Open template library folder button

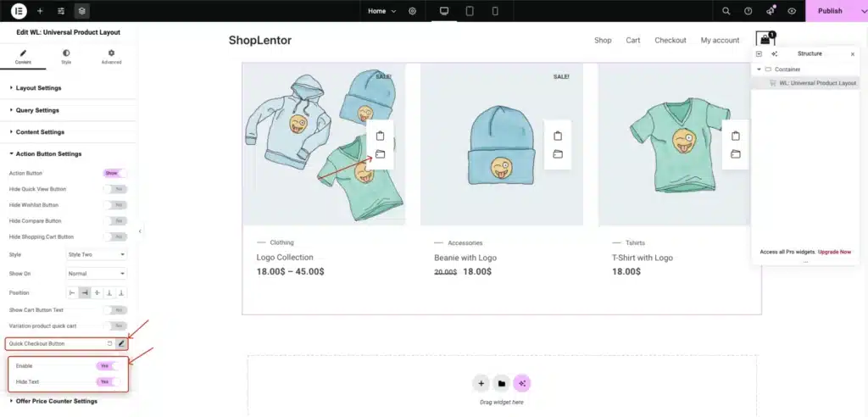tap(502, 383)
